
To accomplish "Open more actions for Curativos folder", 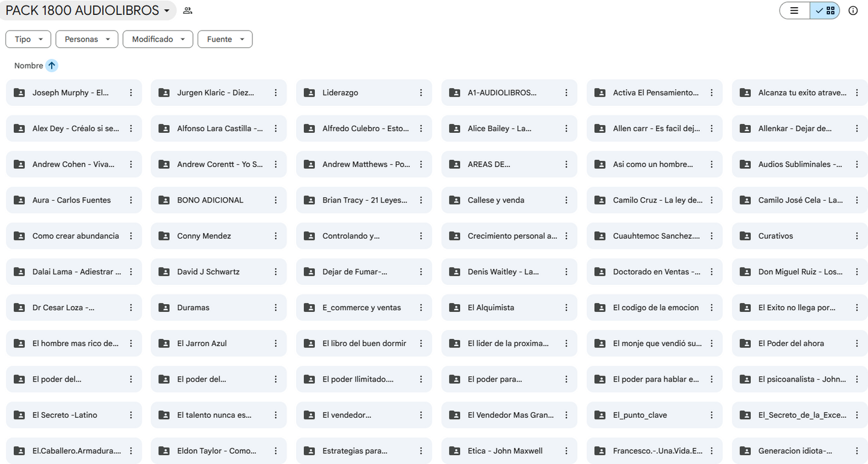I will click(857, 236).
